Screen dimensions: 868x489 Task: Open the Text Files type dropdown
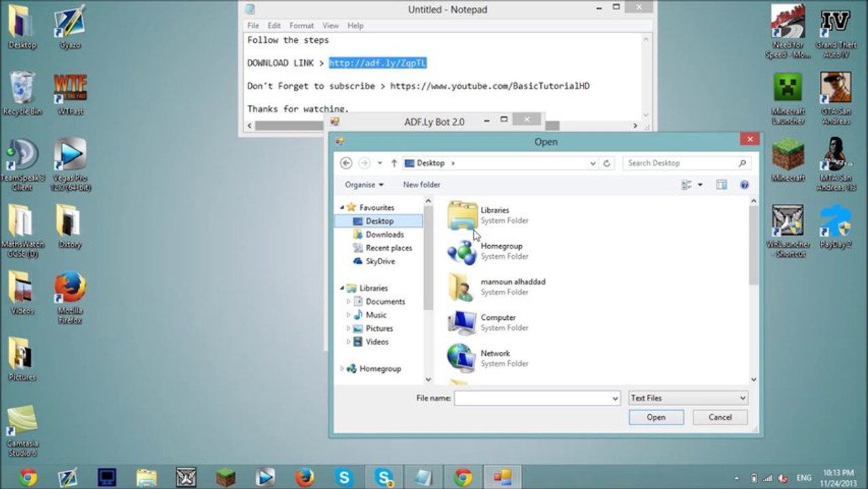(687, 398)
